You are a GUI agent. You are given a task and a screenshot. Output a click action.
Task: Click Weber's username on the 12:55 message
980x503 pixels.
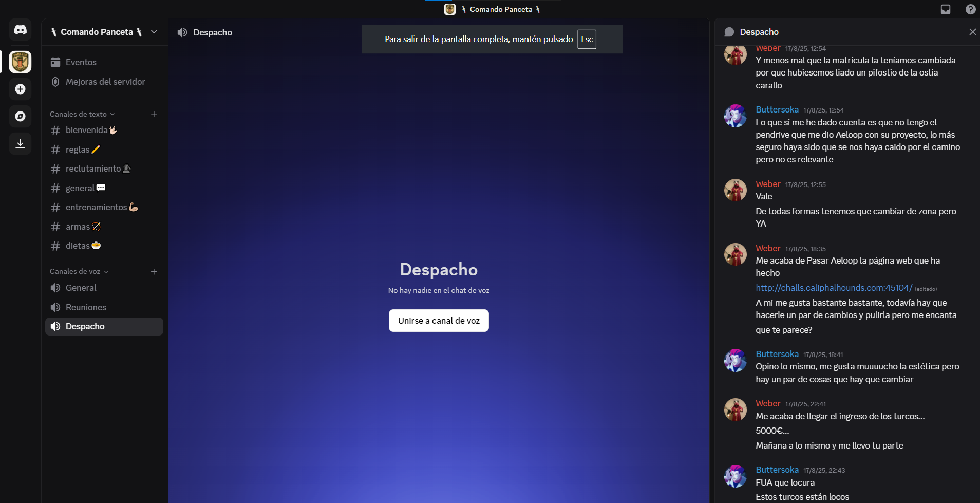[x=768, y=184]
